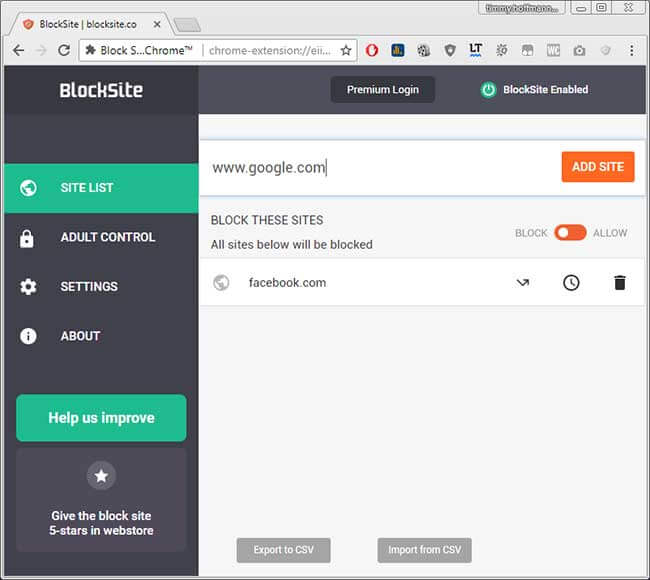Open schedule clock icon for facebook.com
Viewport: 650px width, 580px height.
coord(571,283)
